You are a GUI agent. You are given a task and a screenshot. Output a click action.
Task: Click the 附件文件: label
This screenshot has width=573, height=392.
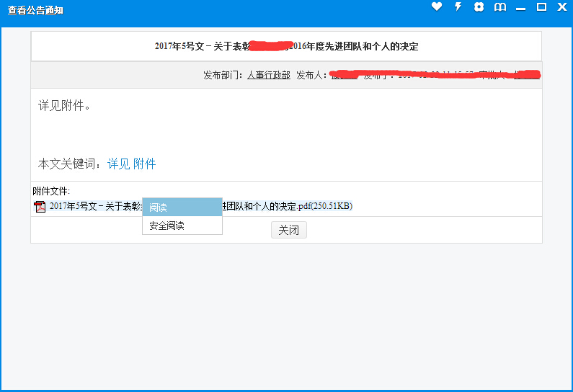(51, 191)
